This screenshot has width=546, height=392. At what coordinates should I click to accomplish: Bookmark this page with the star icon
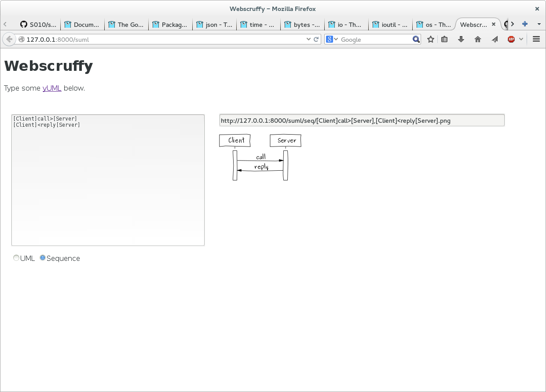(431, 39)
